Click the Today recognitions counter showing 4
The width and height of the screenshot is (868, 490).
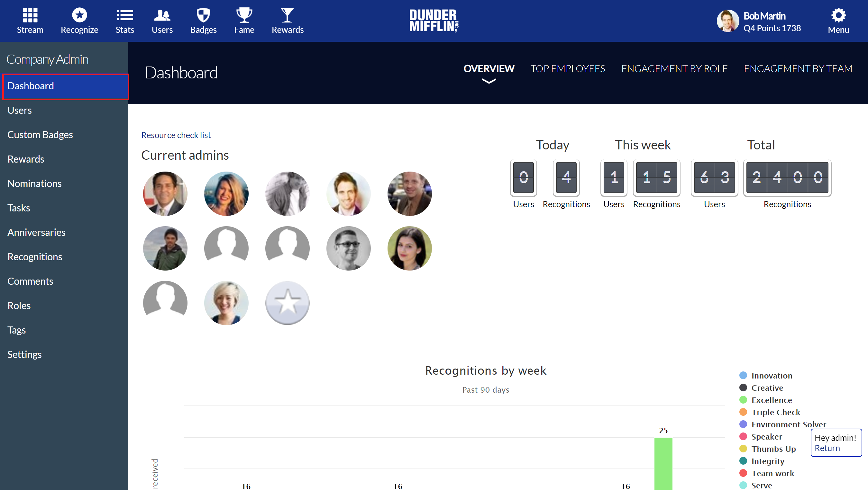pos(566,178)
